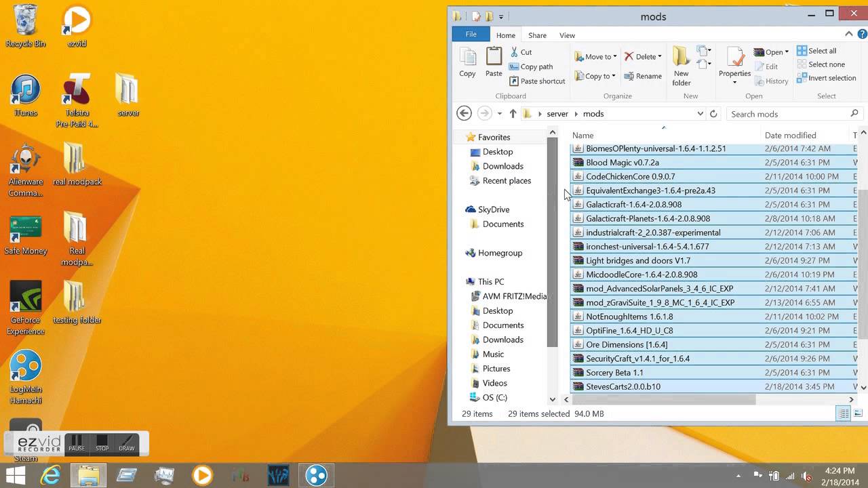Switch to details view icon in status bar
Screen dimensions: 868x488
point(844,413)
